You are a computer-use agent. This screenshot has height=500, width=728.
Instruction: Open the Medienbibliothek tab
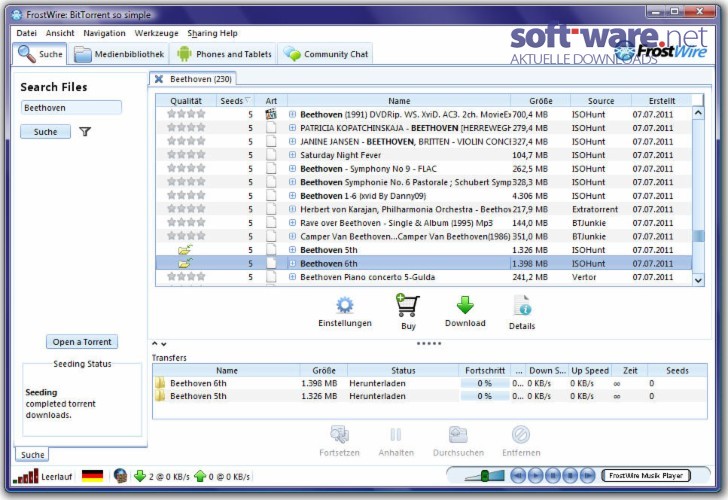click(x=119, y=54)
